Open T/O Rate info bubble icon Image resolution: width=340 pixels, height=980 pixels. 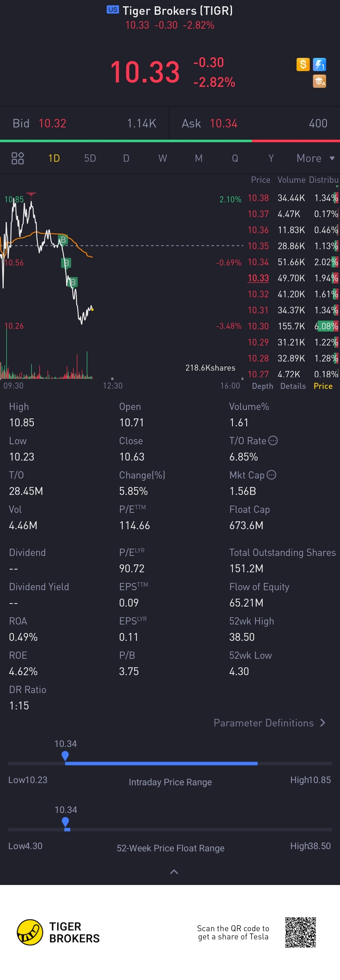(x=273, y=440)
